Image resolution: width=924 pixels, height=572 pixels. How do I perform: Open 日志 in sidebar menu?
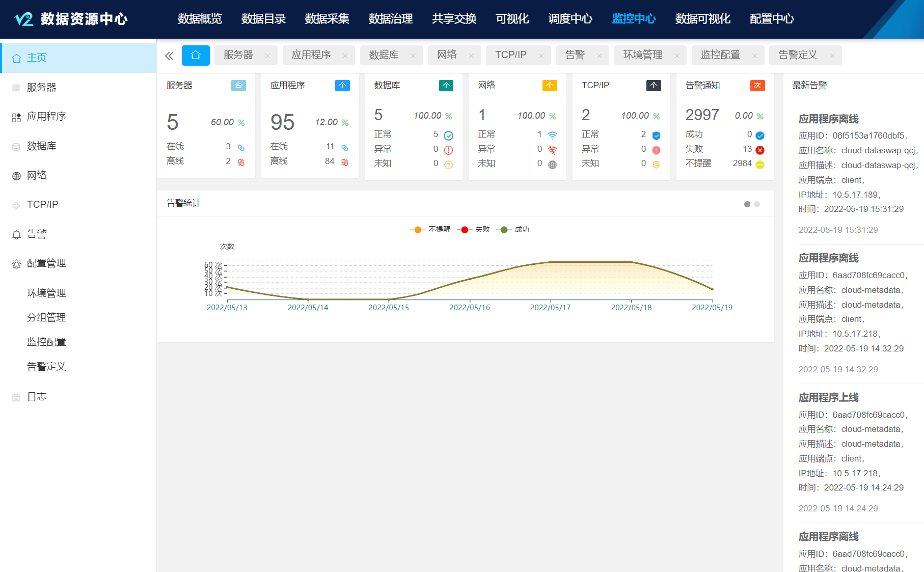click(x=37, y=396)
